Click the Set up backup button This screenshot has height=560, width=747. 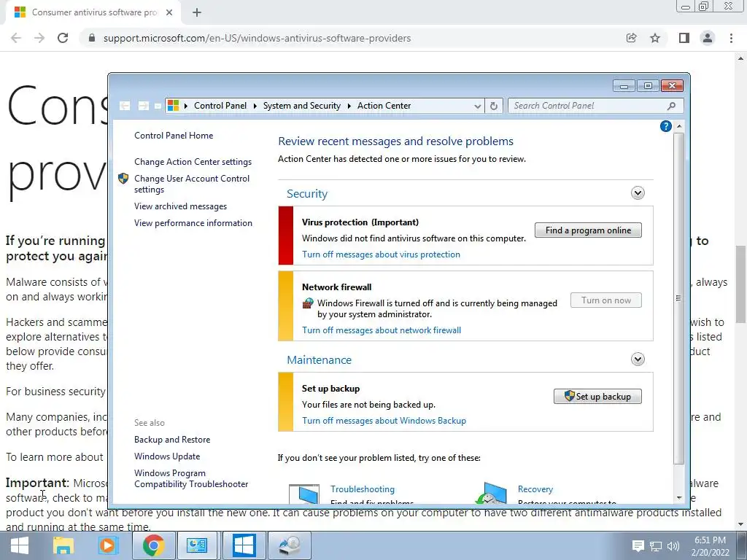(x=597, y=396)
